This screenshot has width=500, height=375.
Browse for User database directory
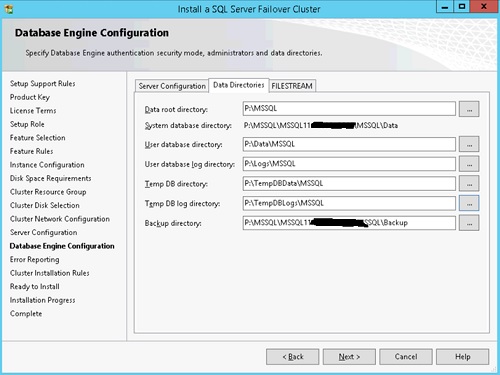tap(469, 144)
